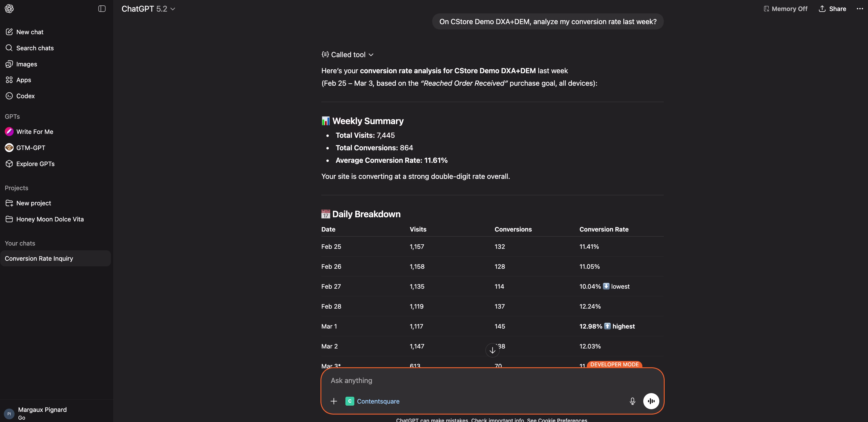Open Search chats

pyautogui.click(x=35, y=48)
